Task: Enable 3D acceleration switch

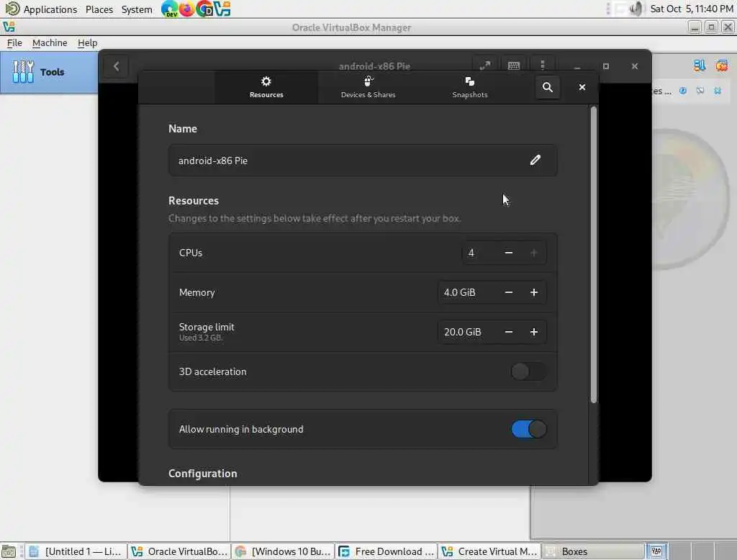Action: tap(529, 371)
